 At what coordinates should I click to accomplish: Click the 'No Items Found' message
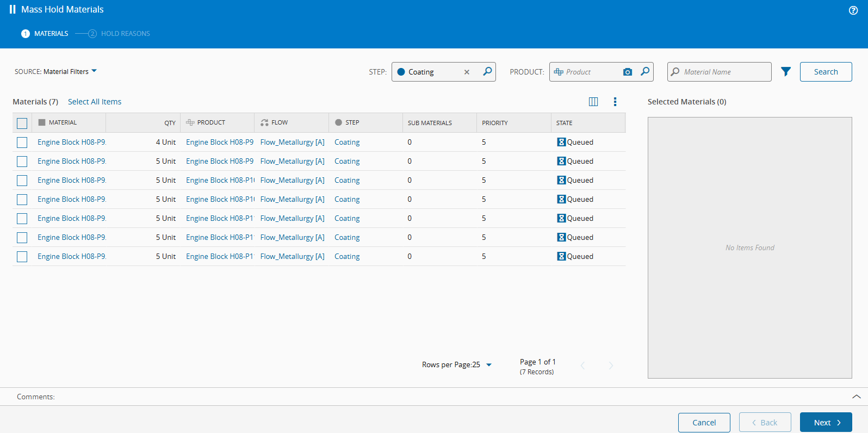coord(750,248)
